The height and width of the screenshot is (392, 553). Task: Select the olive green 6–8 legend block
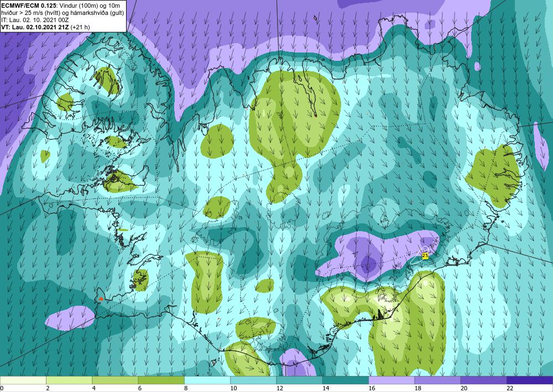[x=161, y=380]
